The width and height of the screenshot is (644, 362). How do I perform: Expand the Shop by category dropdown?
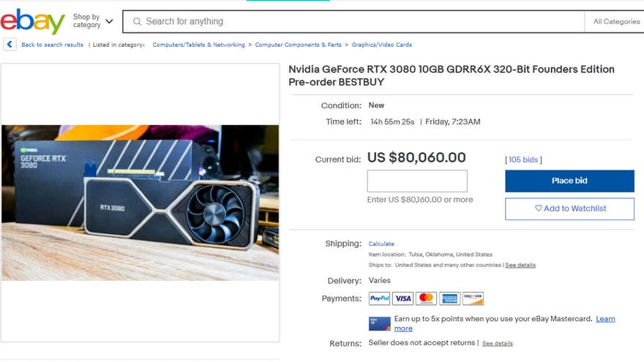click(93, 21)
